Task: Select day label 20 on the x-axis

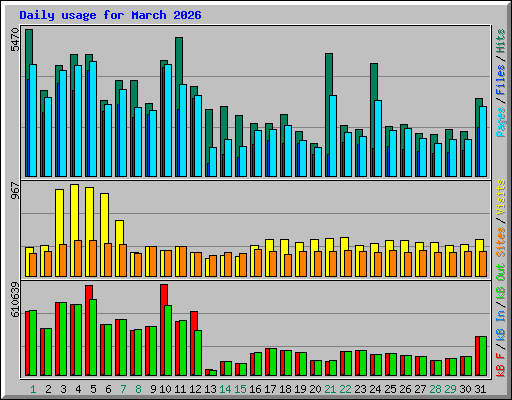Action: coord(315,389)
